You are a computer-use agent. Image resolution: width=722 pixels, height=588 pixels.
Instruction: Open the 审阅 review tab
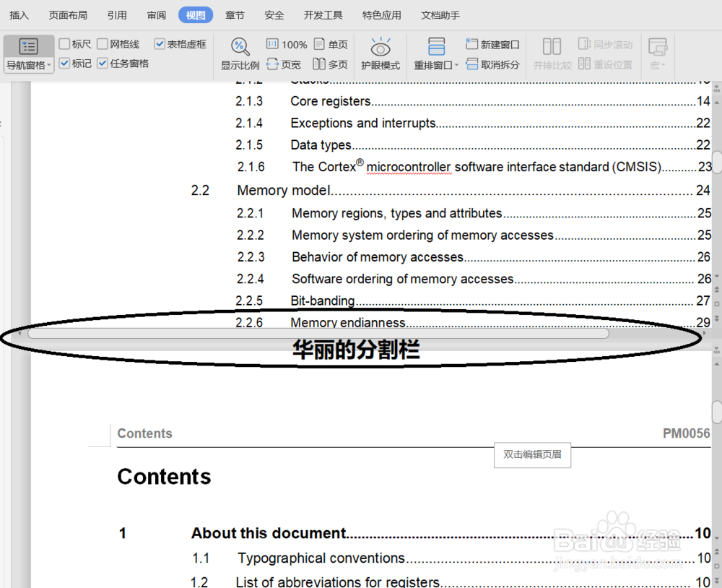157,15
